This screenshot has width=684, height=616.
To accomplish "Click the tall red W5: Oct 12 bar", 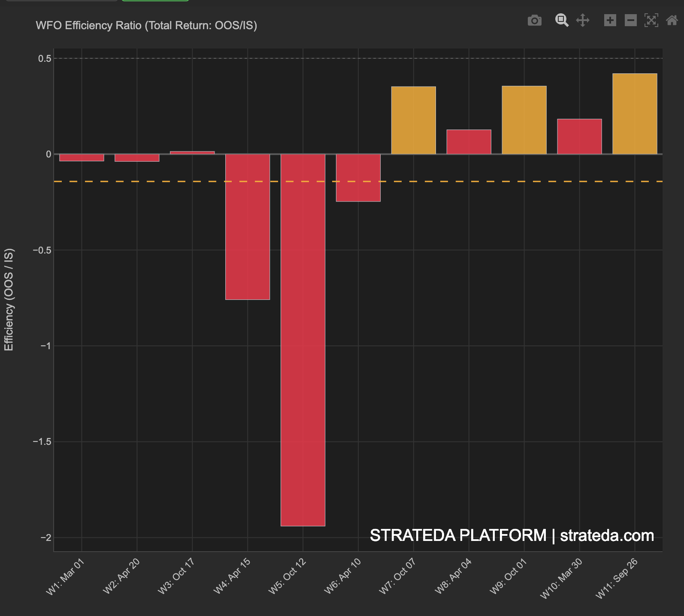I will click(303, 339).
